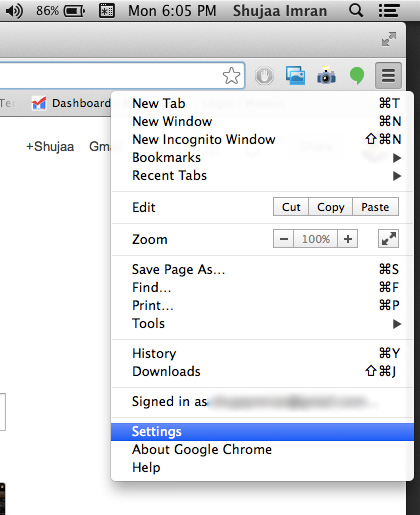Click the blue picture extension icon
The width and height of the screenshot is (420, 515).
coord(295,75)
